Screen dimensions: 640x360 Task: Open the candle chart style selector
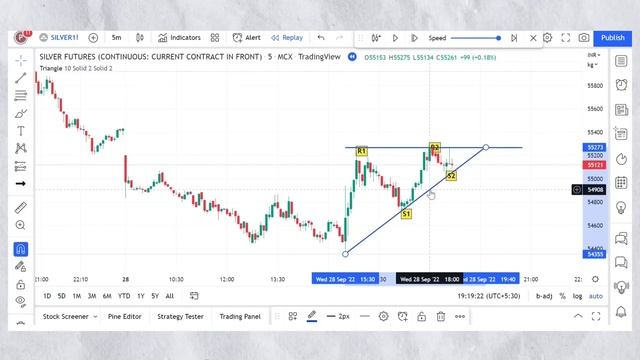coord(140,38)
